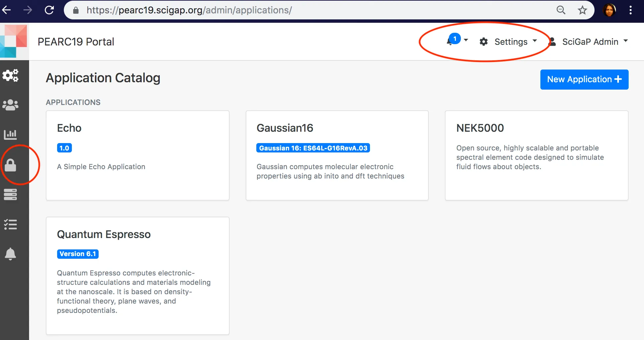Reload the page with the refresh icon
This screenshot has height=340, width=644.
49,10
